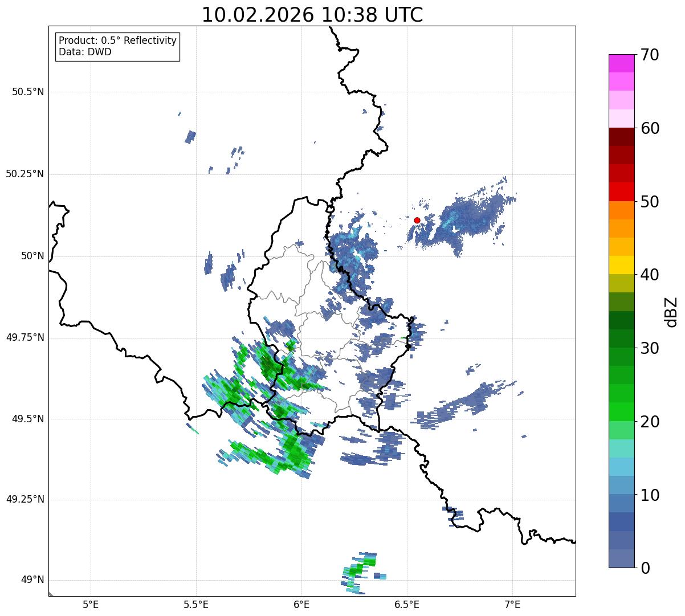Click the colorbar tick label 30

650,348
